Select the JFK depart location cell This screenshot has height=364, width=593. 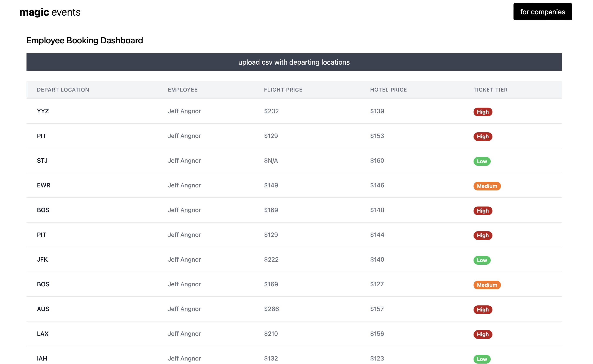click(x=42, y=259)
